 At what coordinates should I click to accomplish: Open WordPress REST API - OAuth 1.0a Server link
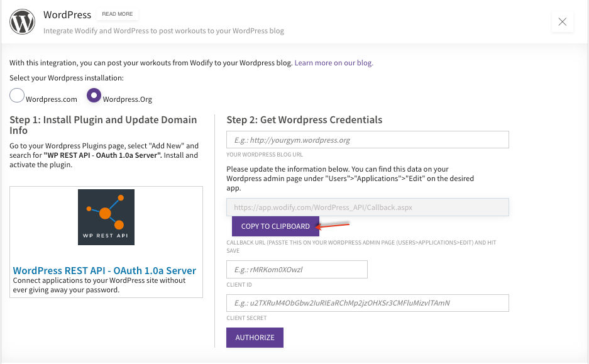click(x=104, y=270)
